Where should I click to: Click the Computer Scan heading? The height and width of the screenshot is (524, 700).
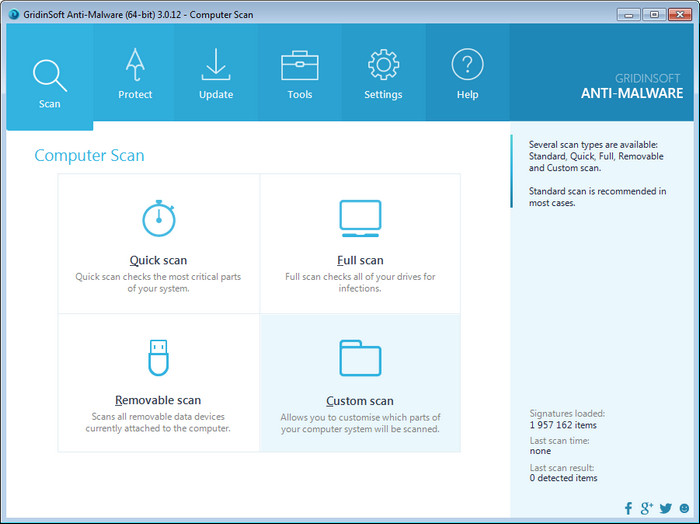[x=89, y=155]
